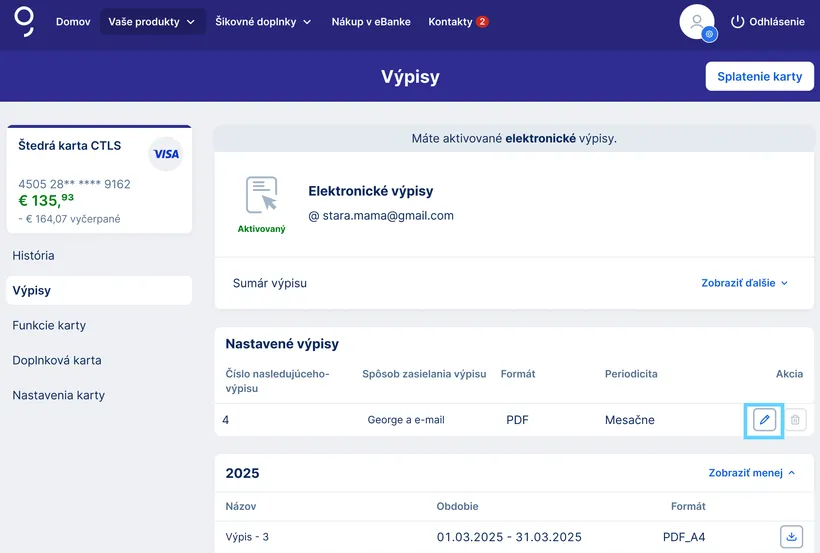
Task: Click the - € 164,07 vyčerpané text
Action: [69, 219]
